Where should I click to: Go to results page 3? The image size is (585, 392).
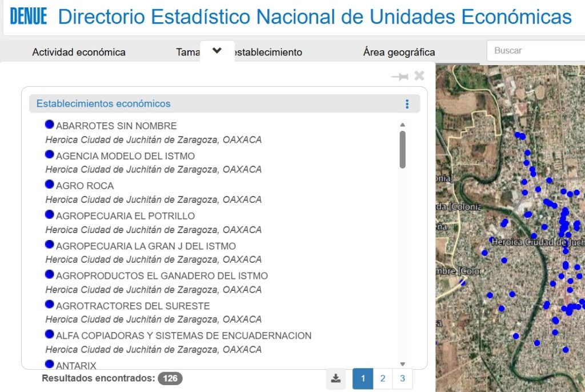403,378
